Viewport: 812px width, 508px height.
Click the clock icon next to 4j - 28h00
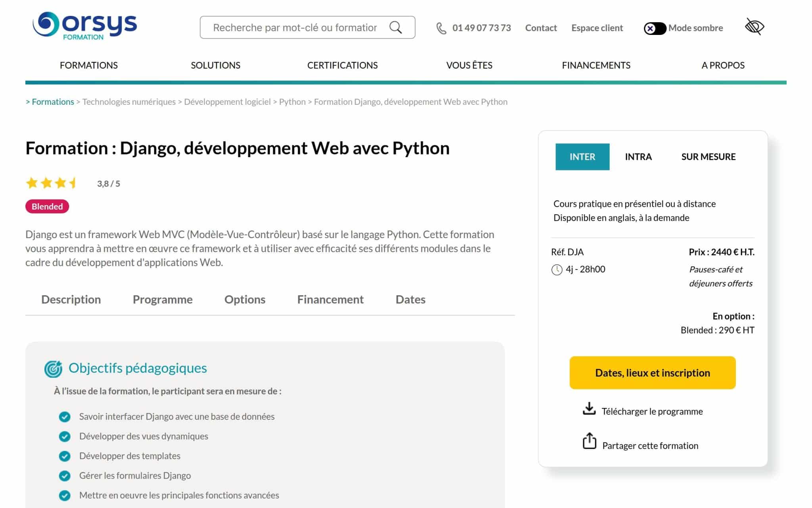pyautogui.click(x=557, y=270)
